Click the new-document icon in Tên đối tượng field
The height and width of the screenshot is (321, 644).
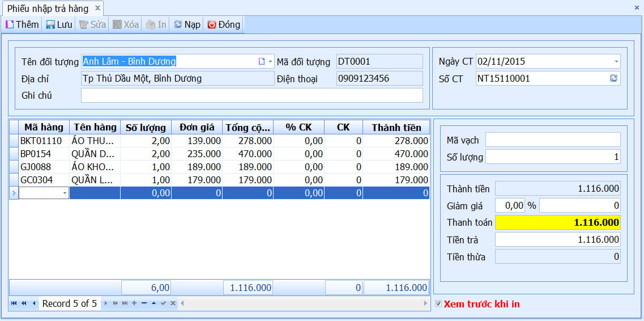[x=261, y=62]
